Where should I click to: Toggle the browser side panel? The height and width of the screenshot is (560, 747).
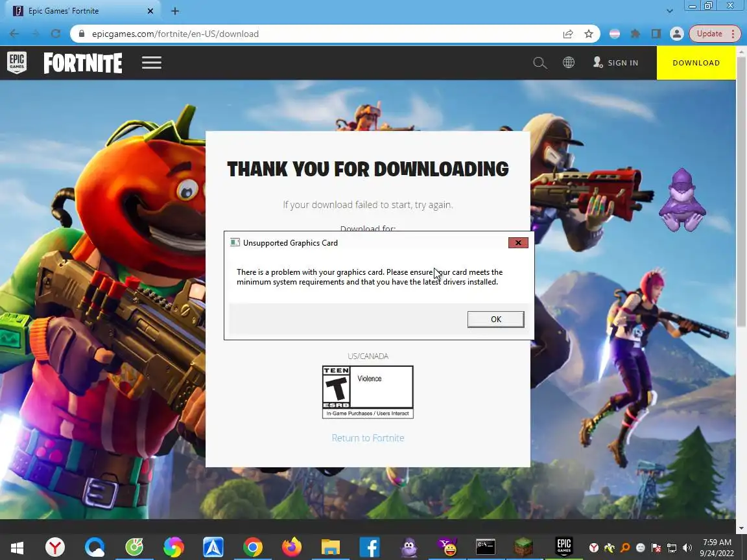[656, 33]
